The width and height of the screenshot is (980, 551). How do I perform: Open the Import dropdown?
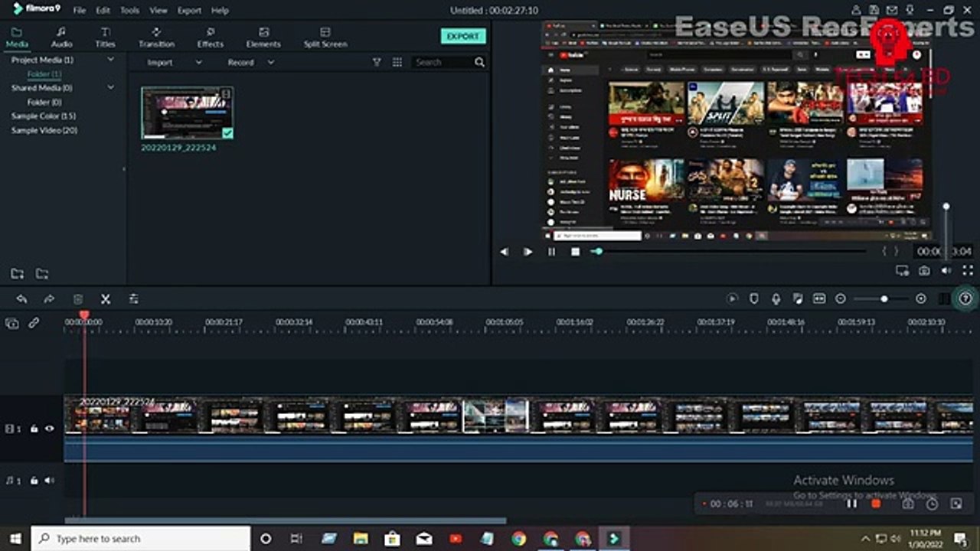coord(175,62)
